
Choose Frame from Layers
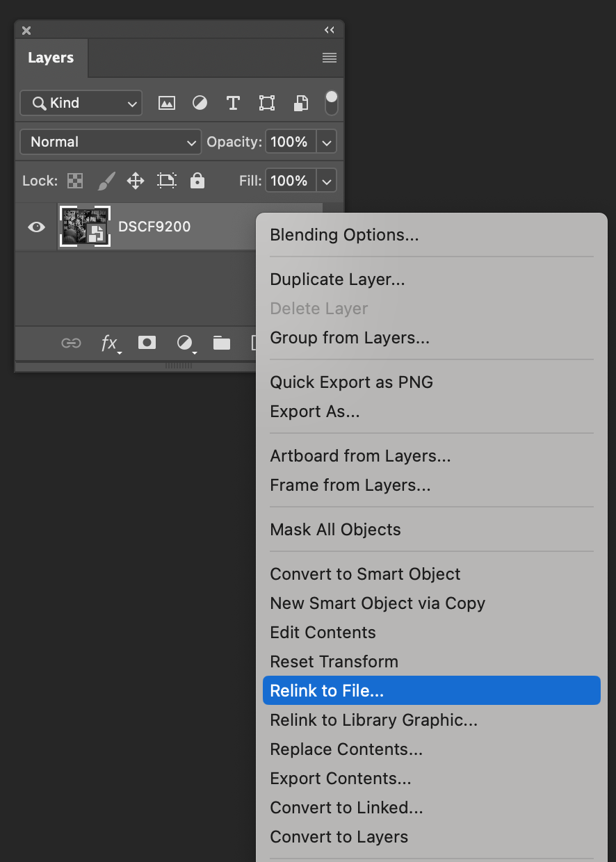point(432,485)
